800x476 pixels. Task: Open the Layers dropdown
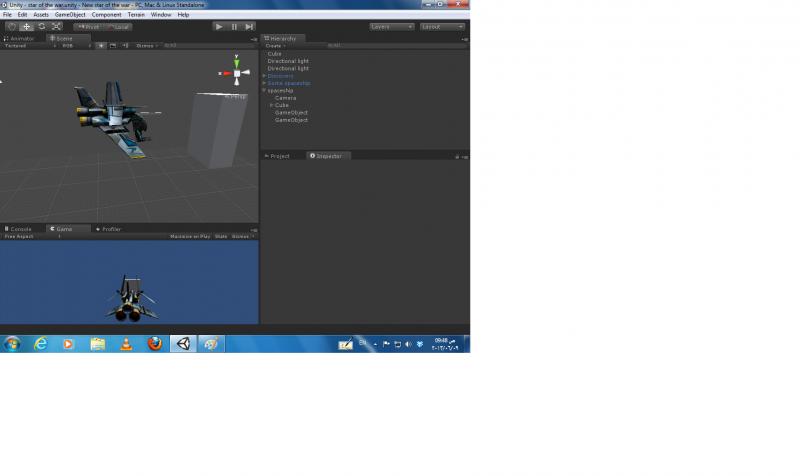(x=391, y=27)
